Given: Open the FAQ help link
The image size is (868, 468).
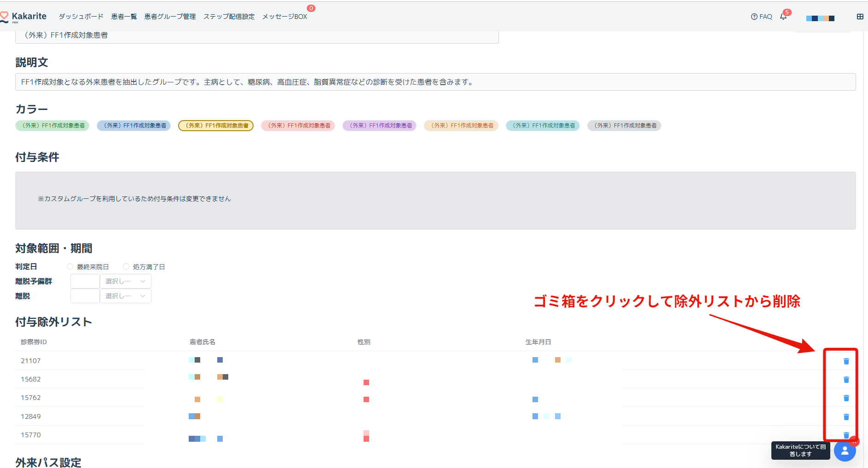Looking at the screenshot, I should [x=762, y=17].
